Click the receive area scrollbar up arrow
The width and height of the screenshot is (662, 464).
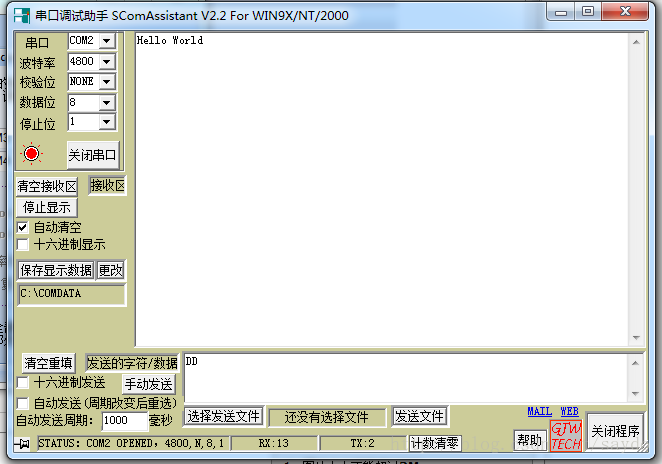click(636, 42)
